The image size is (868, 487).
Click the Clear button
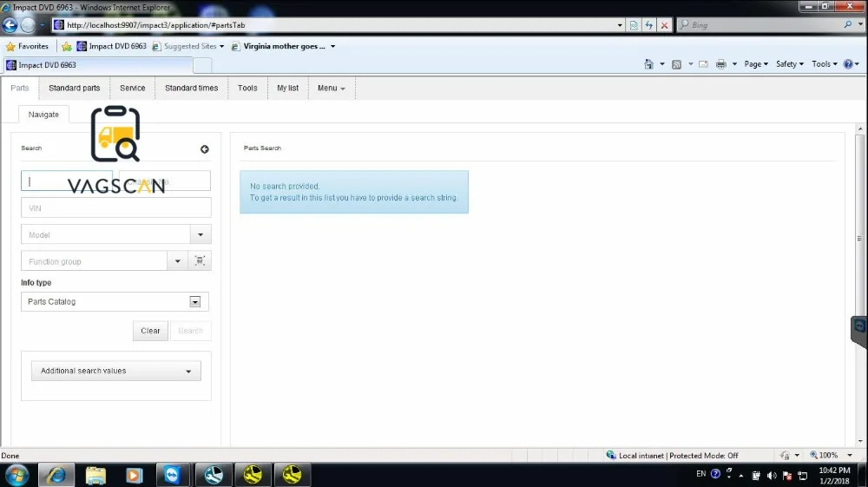(x=150, y=331)
